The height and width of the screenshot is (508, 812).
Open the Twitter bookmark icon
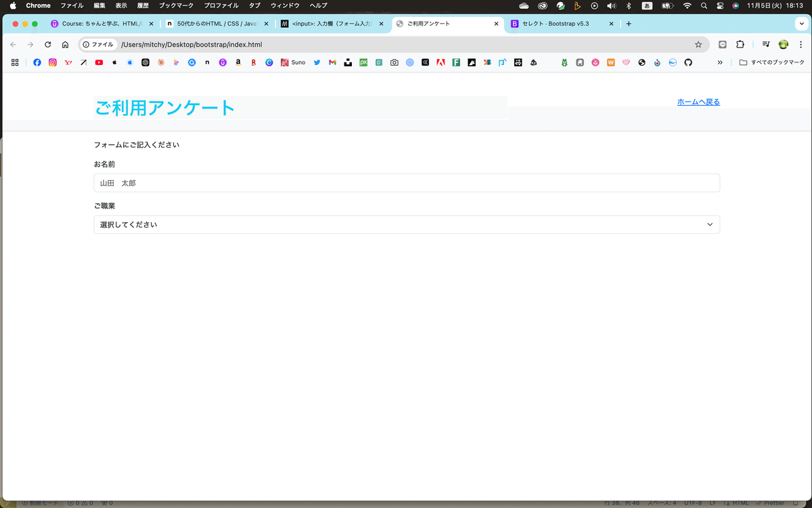(x=316, y=62)
